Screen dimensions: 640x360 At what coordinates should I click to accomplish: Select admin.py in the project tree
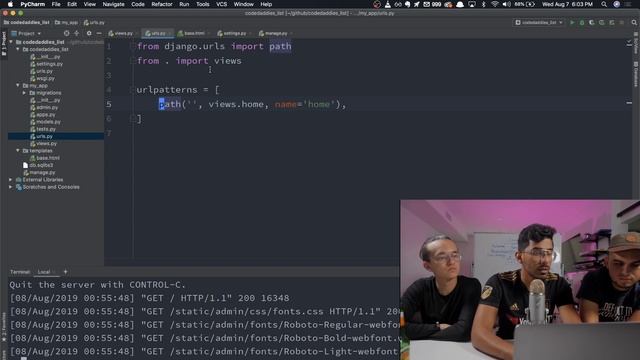coord(47,107)
